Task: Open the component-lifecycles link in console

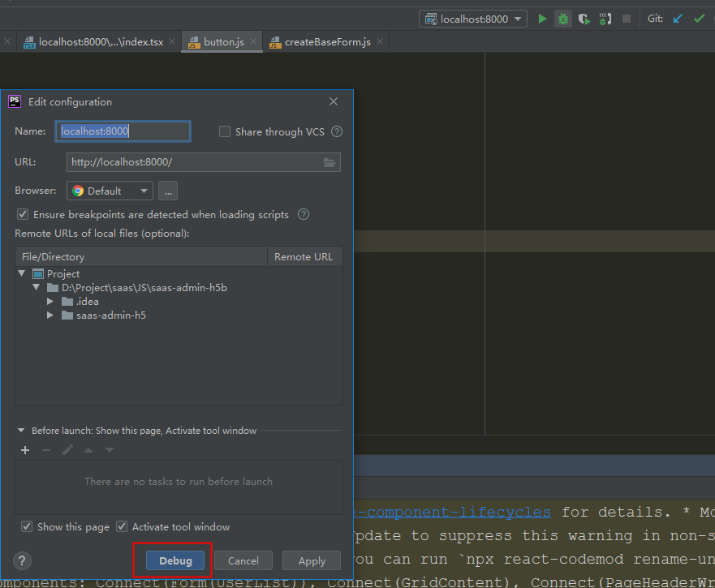Action: (452, 512)
